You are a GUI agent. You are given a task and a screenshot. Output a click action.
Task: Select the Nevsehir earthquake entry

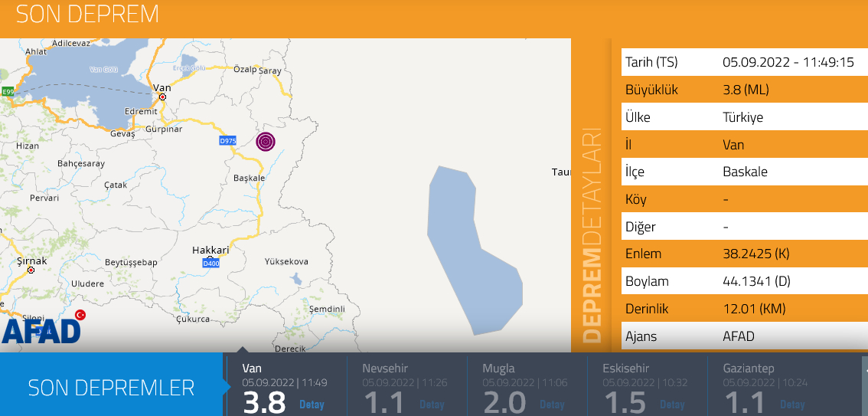[406, 385]
